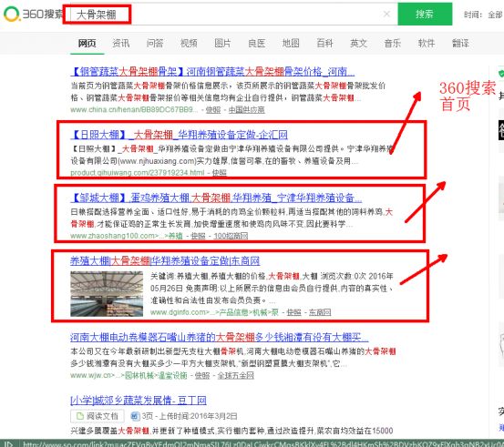Image resolution: width=504 pixels, height=447 pixels.
Task: Click the 360搜索 logo
Action: coord(32,15)
